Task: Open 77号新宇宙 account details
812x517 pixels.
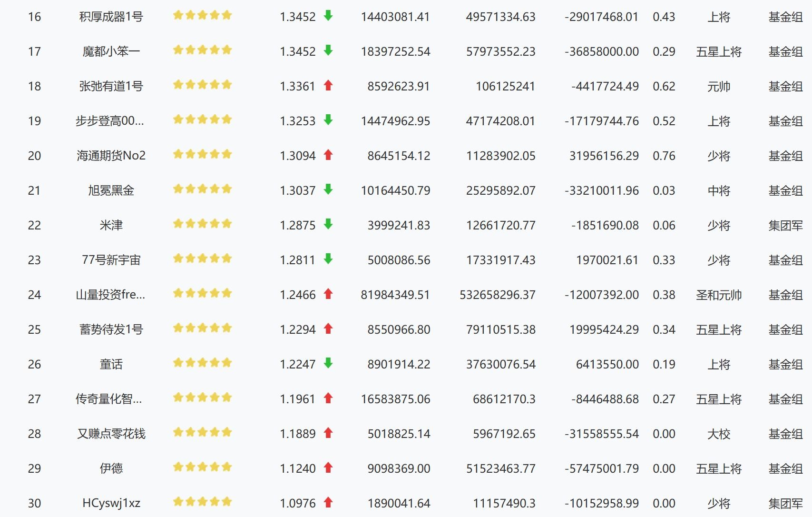Action: coord(111,260)
